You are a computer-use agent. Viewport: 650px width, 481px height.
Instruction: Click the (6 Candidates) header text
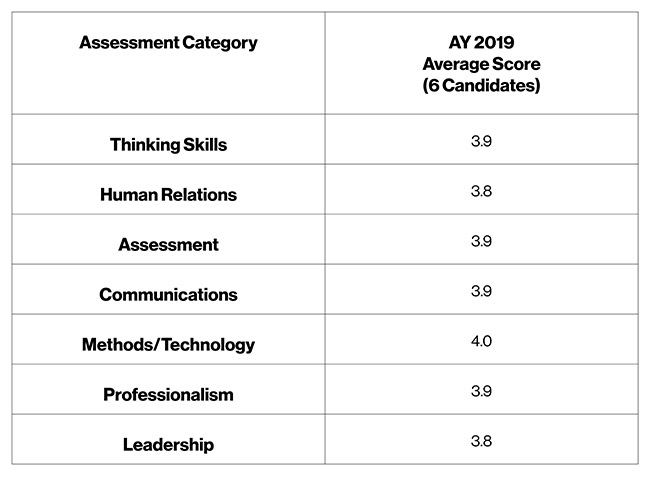[481, 86]
